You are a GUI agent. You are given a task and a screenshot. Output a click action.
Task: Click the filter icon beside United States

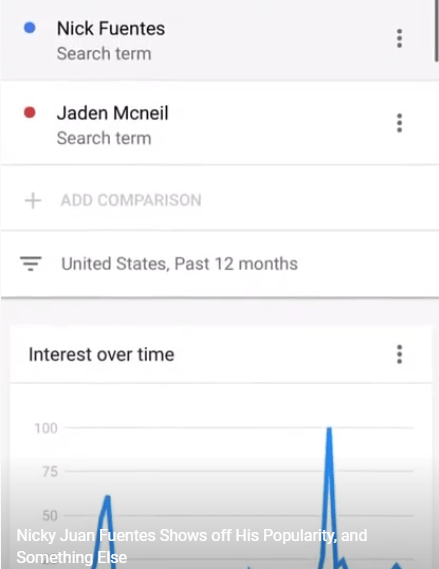coord(31,263)
